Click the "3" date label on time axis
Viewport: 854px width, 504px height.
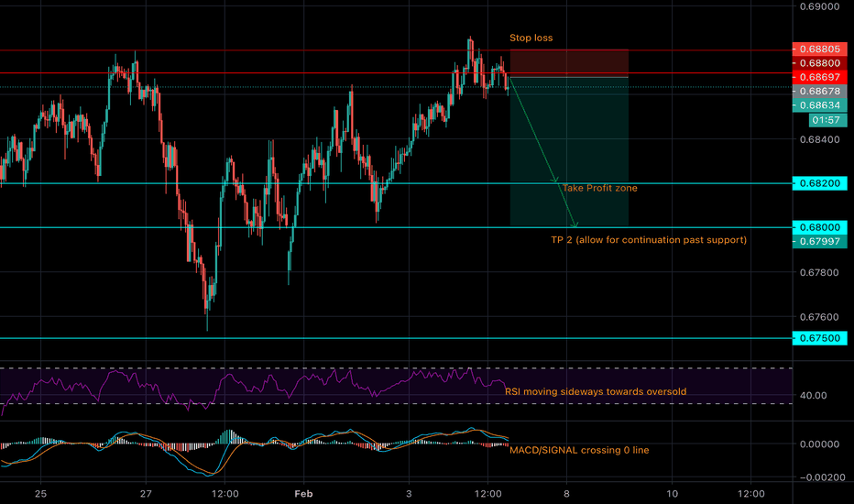coord(409,494)
